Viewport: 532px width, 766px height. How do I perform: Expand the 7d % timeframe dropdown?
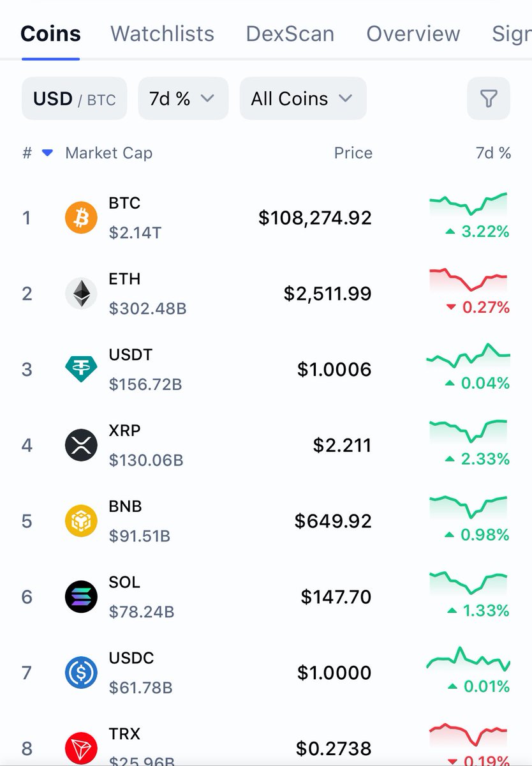(183, 98)
